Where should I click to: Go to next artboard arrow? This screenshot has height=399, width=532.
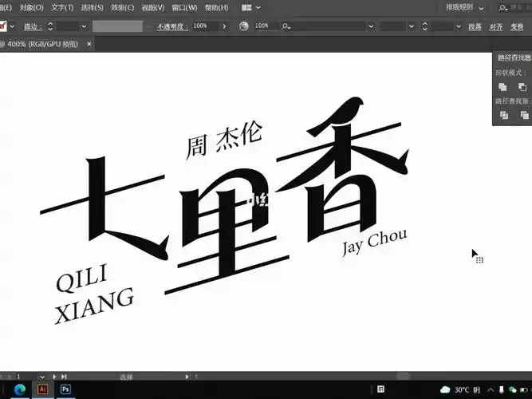(54, 376)
